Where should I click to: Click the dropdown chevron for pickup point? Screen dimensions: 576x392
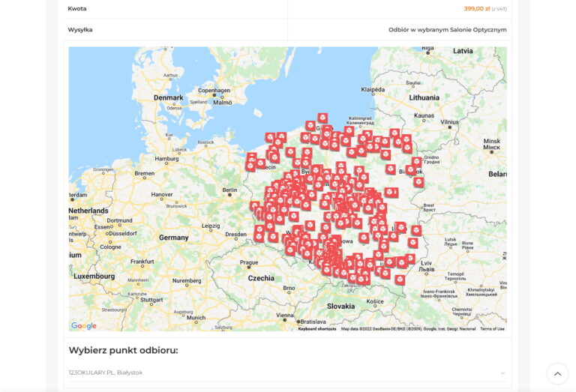pos(502,373)
